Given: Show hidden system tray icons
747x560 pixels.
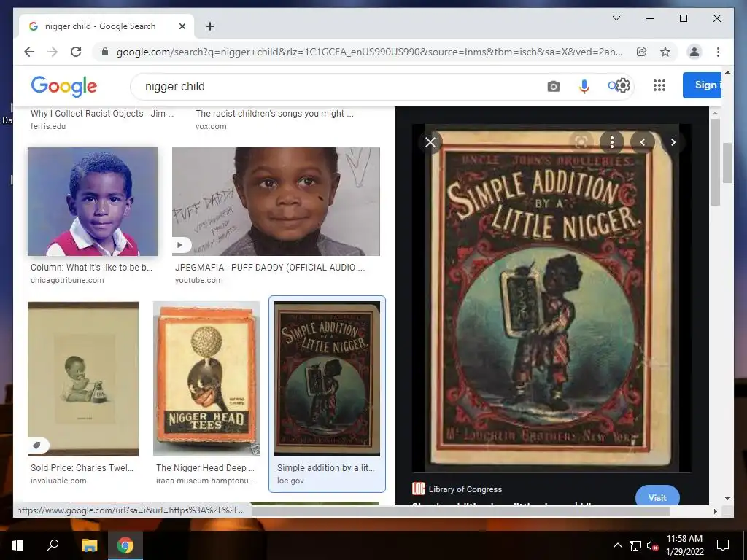Looking at the screenshot, I should 617,545.
